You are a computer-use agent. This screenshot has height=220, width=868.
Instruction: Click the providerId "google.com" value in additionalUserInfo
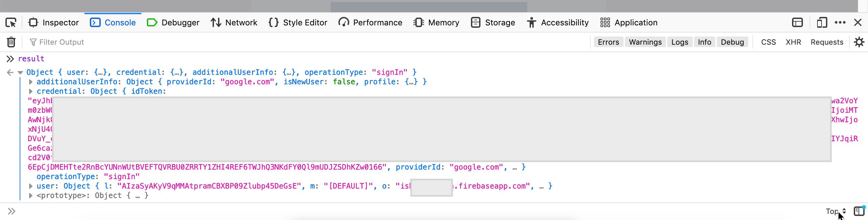pyautogui.click(x=247, y=82)
